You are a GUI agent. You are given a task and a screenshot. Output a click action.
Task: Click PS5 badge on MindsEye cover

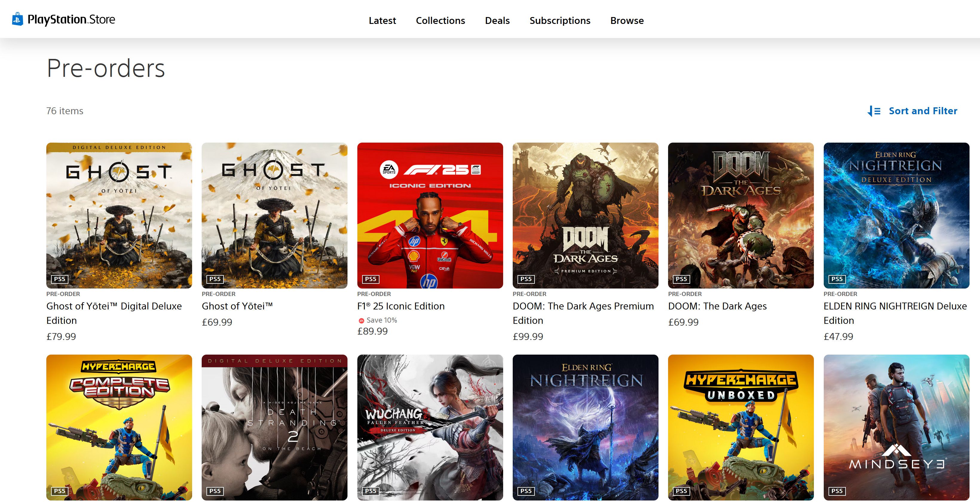click(837, 491)
